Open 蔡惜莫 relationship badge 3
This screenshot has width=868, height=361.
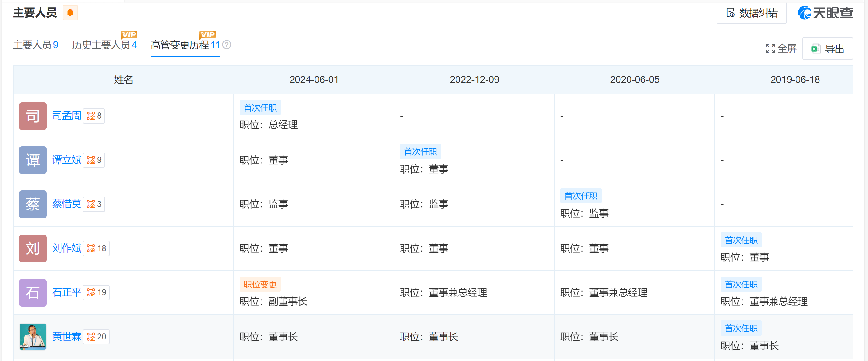tap(94, 204)
